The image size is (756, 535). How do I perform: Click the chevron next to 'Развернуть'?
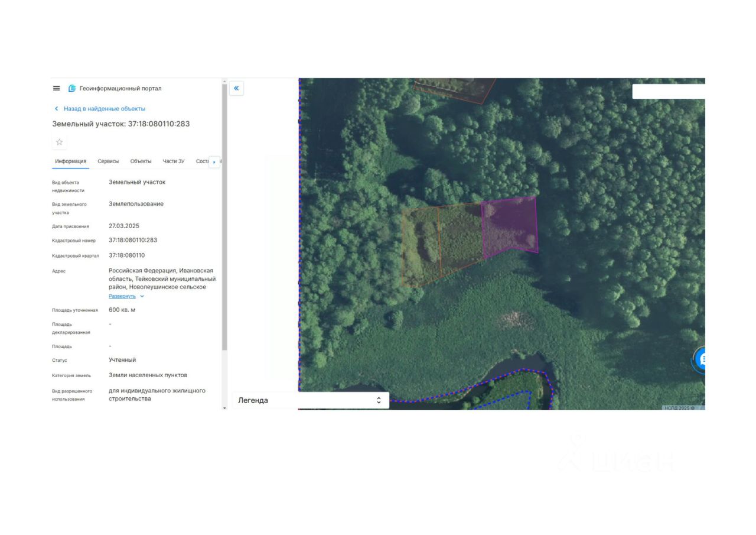coord(142,296)
